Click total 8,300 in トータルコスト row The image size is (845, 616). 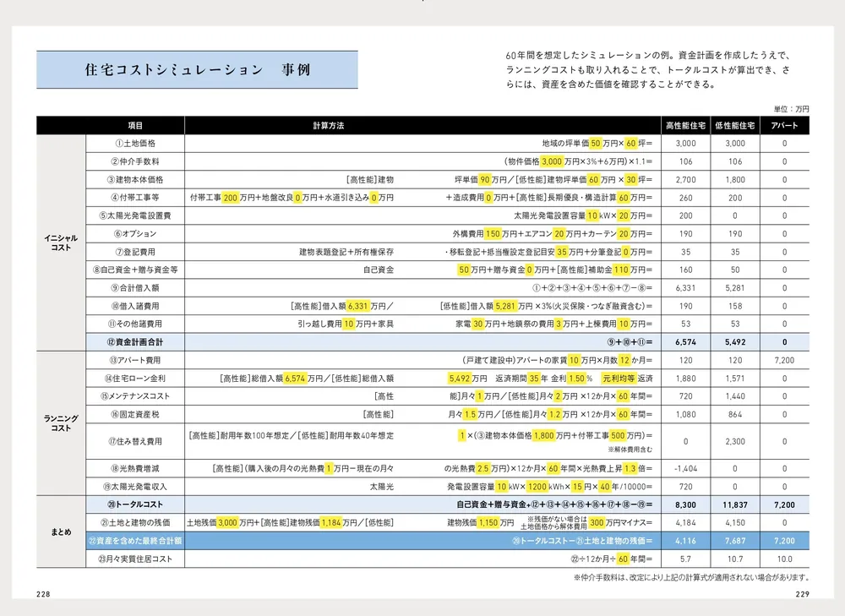(x=685, y=505)
